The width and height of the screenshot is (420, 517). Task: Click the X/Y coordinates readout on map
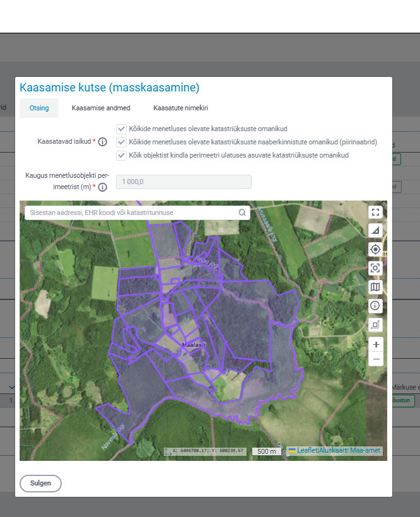click(208, 450)
